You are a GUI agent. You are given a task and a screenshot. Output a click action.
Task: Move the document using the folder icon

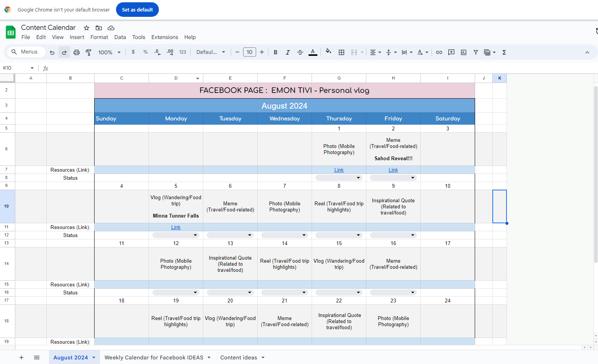[99, 28]
